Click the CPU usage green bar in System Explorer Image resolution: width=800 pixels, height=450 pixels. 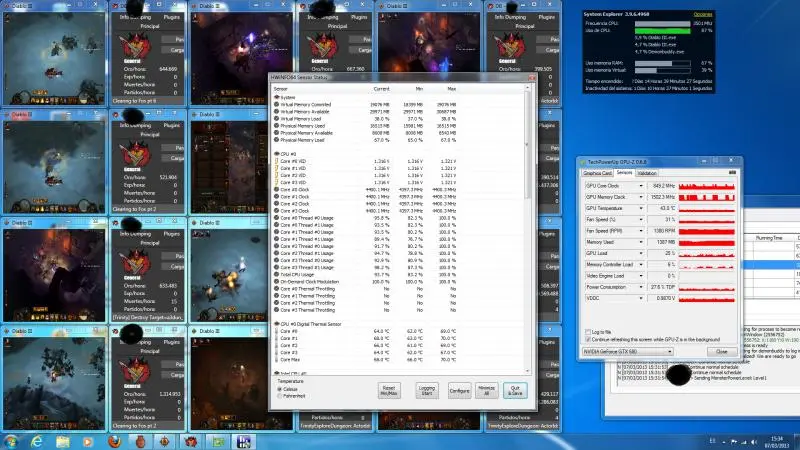662,31
